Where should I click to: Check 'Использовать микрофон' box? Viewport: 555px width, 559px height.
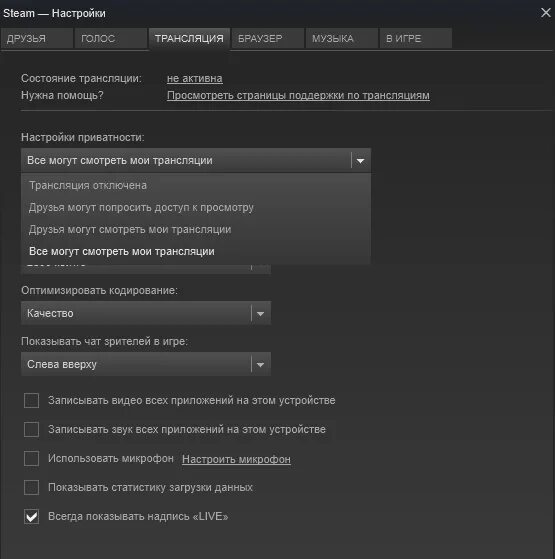coord(31,458)
